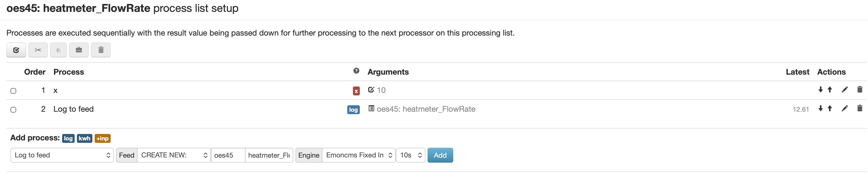Click the kwh badge beside Add process

(x=84, y=138)
